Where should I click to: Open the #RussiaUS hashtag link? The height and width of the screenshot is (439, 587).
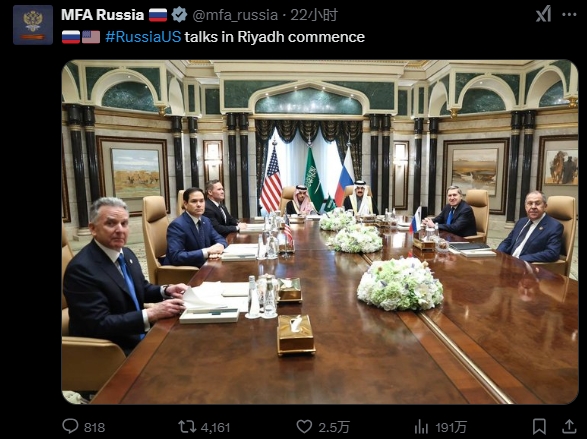tap(143, 37)
